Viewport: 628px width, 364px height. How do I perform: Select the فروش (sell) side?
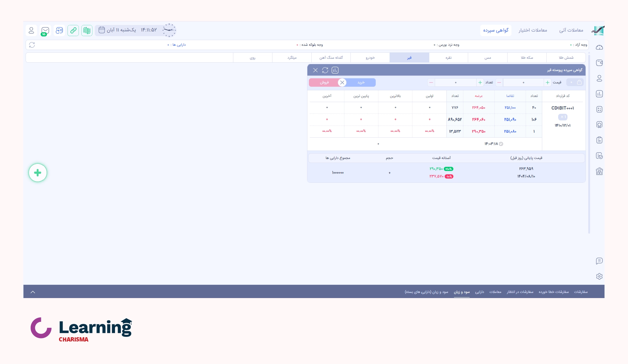(x=324, y=82)
